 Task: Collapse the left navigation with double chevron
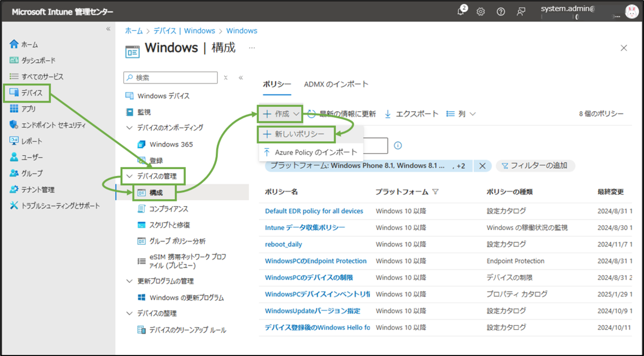point(108,28)
